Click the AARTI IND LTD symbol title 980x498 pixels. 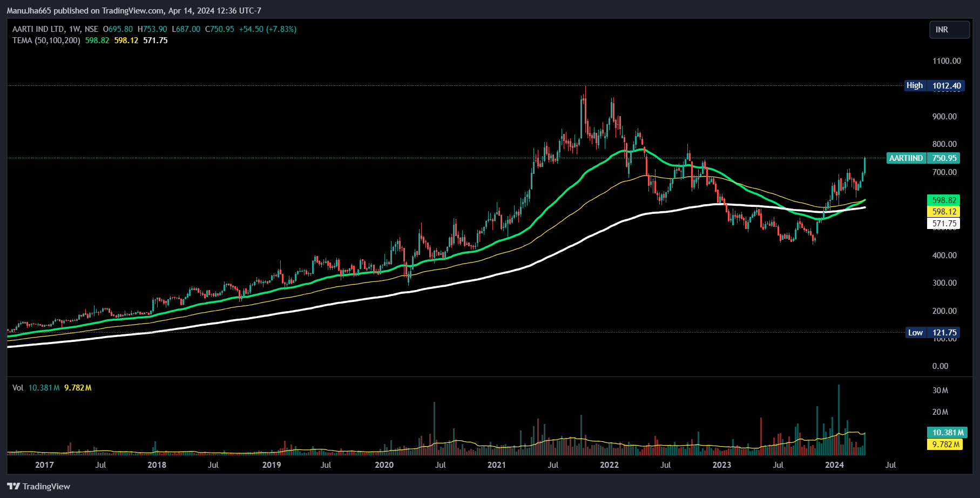point(38,29)
